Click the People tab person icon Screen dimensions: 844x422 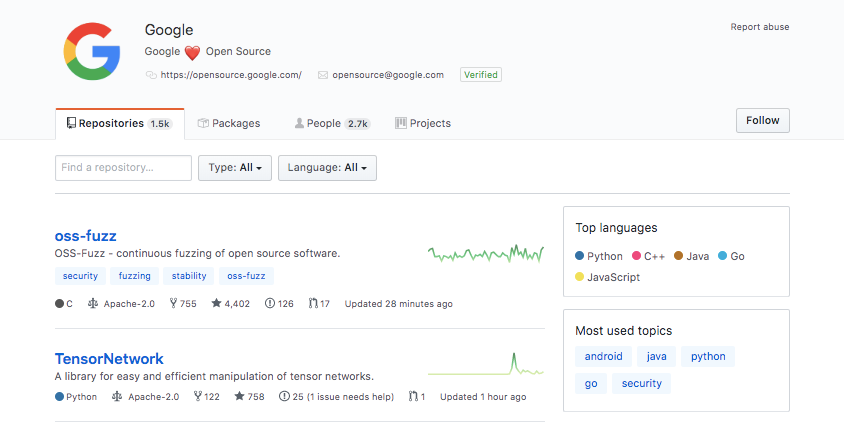tap(299, 123)
